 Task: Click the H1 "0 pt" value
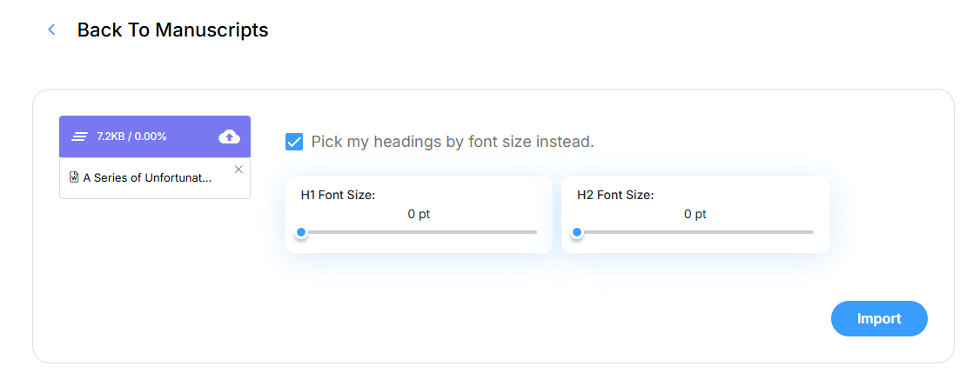[419, 214]
